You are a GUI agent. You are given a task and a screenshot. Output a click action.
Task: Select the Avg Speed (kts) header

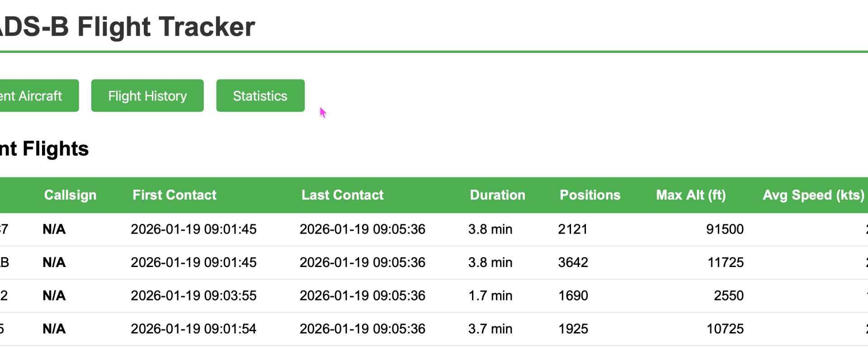[813, 195]
